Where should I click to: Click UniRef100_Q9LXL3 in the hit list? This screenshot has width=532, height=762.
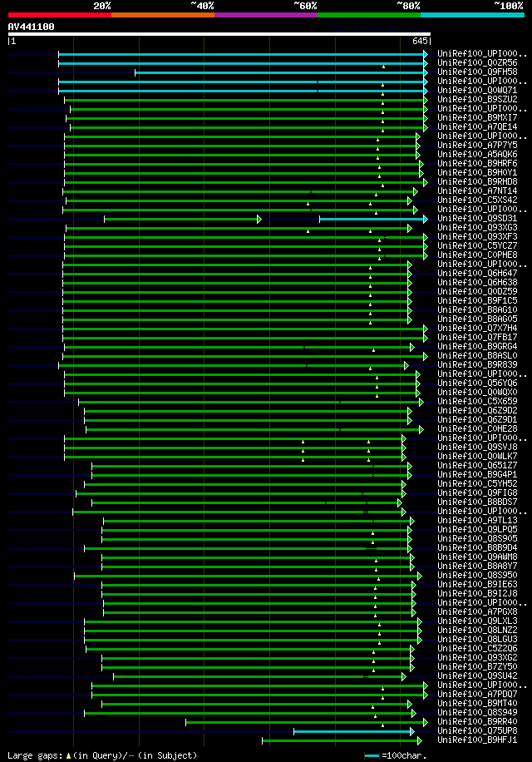point(477,621)
